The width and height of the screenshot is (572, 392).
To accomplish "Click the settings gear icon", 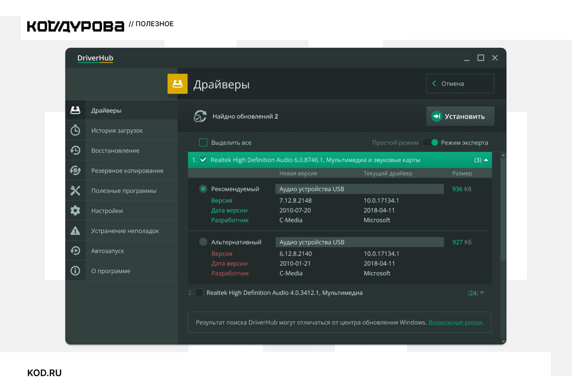I will (x=75, y=211).
